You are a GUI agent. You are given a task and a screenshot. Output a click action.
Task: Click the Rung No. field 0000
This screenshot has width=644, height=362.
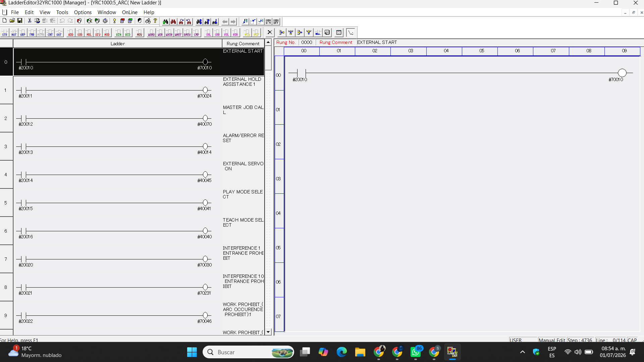pos(307,42)
